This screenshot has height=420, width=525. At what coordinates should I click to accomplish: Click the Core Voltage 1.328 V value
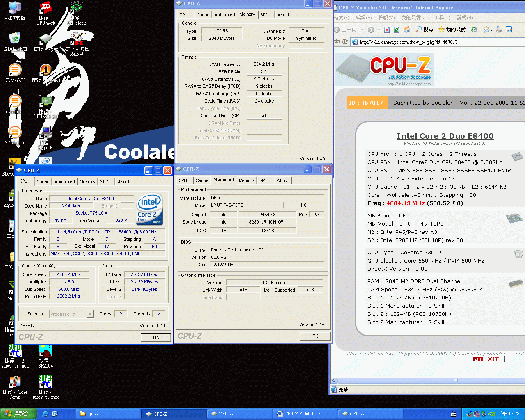click(x=120, y=220)
